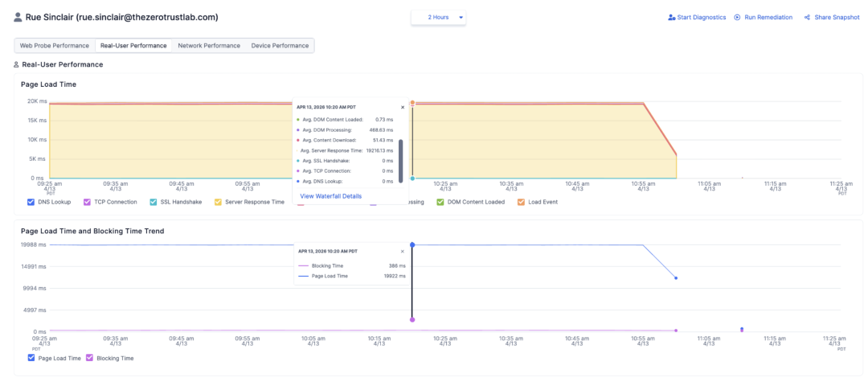Image resolution: width=868 pixels, height=382 pixels.
Task: Select the Device Performance tab
Action: pos(280,46)
